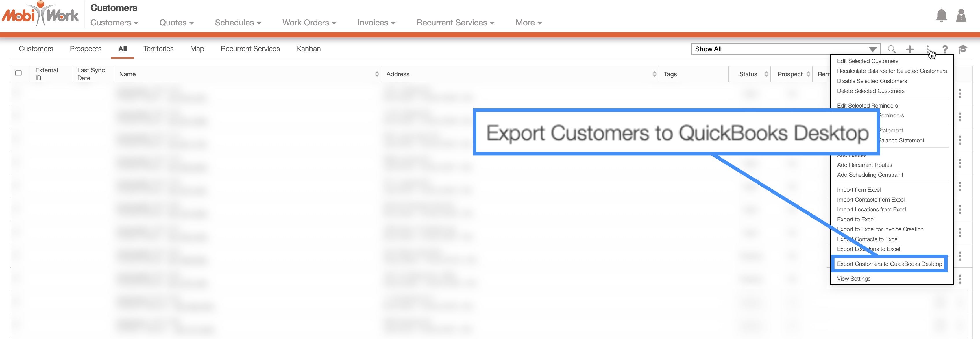Sort by the Status column arrows
Screen dimensions: 980x339
click(766, 74)
